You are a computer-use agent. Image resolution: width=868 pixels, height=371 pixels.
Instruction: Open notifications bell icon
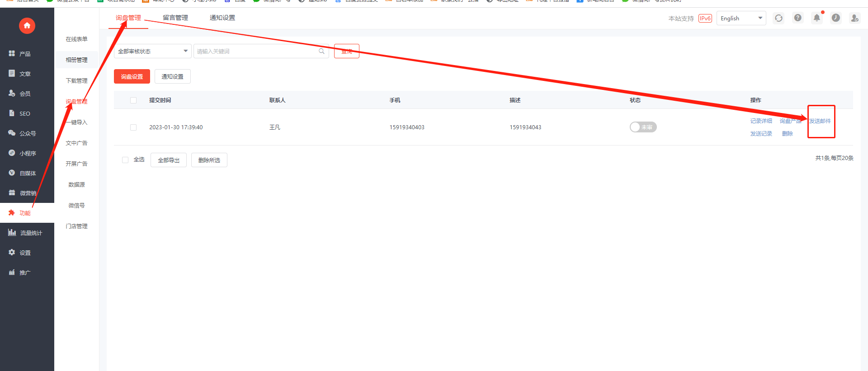(817, 18)
